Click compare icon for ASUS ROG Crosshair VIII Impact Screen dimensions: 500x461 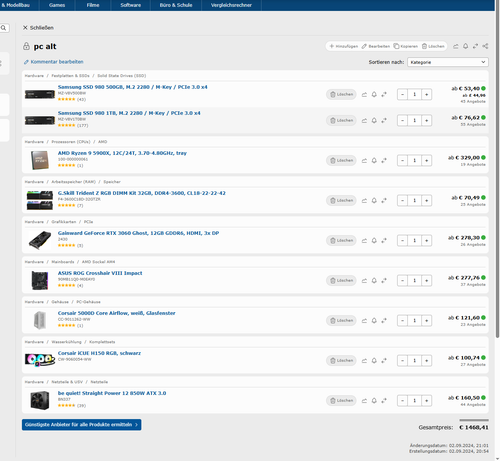point(384,281)
